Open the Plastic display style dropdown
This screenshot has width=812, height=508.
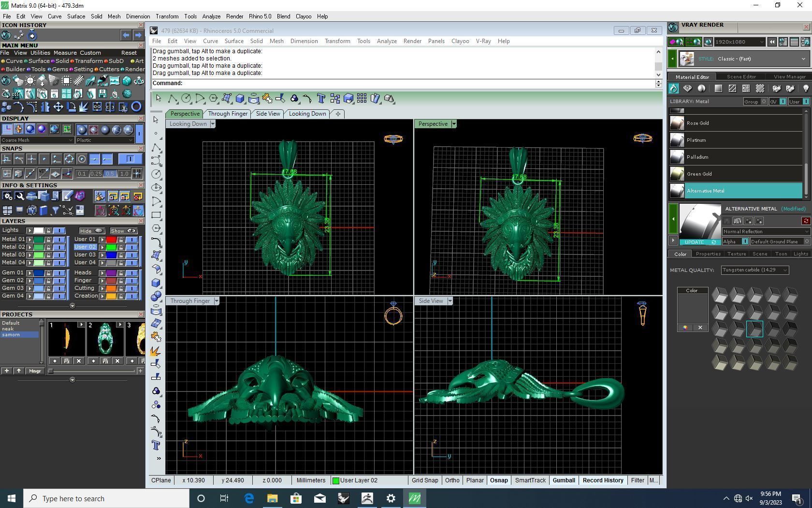[104, 140]
